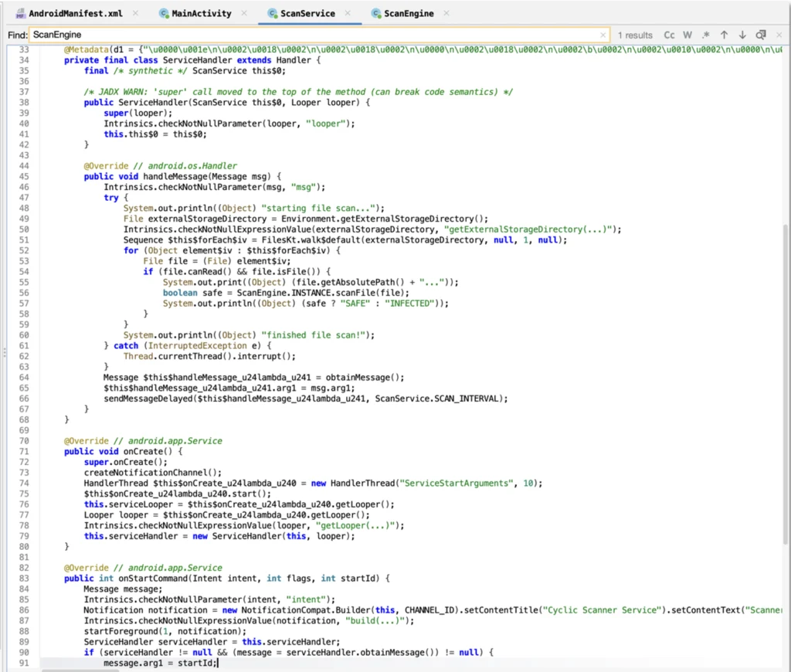This screenshot has height=672, width=791.
Task: Close the MainActivity tab
Action: [x=243, y=13]
